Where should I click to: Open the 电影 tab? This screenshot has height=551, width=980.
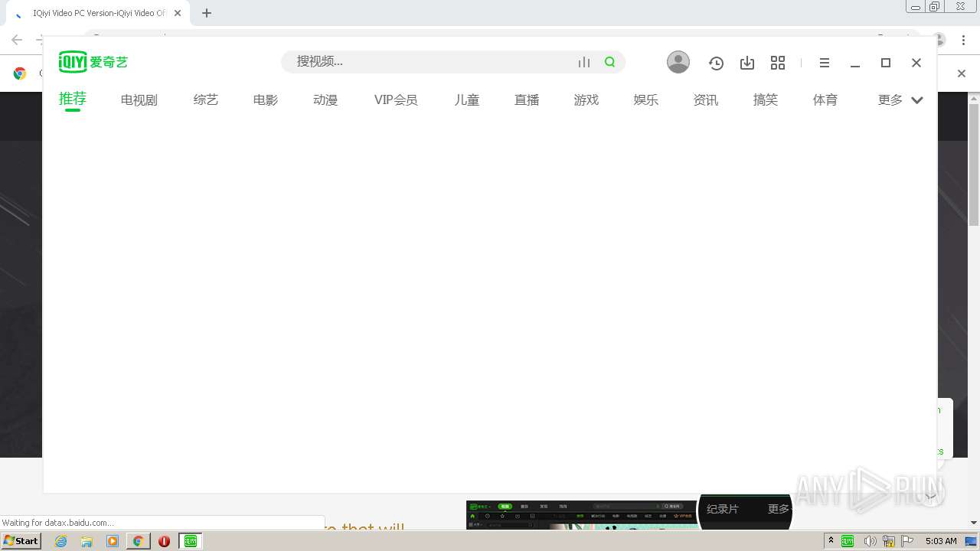(x=266, y=99)
